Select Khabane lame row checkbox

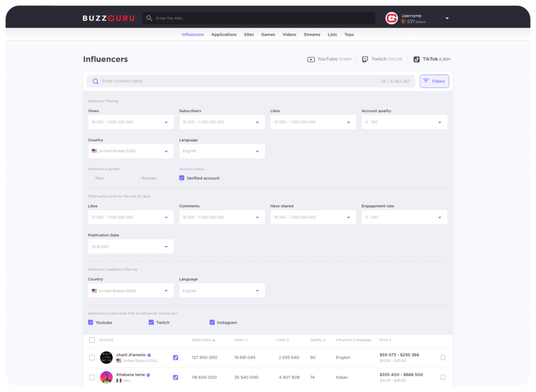pyautogui.click(x=92, y=377)
